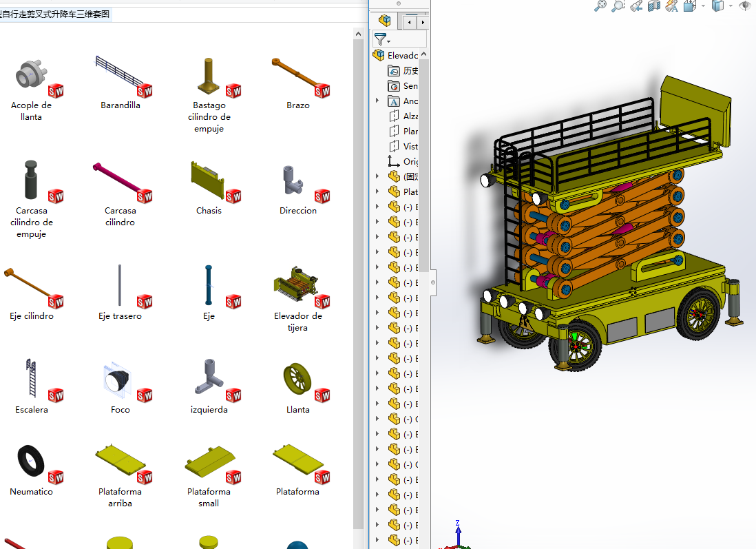Image resolution: width=756 pixels, height=549 pixels.
Task: Select the Elevador root assembly node
Action: (397, 55)
